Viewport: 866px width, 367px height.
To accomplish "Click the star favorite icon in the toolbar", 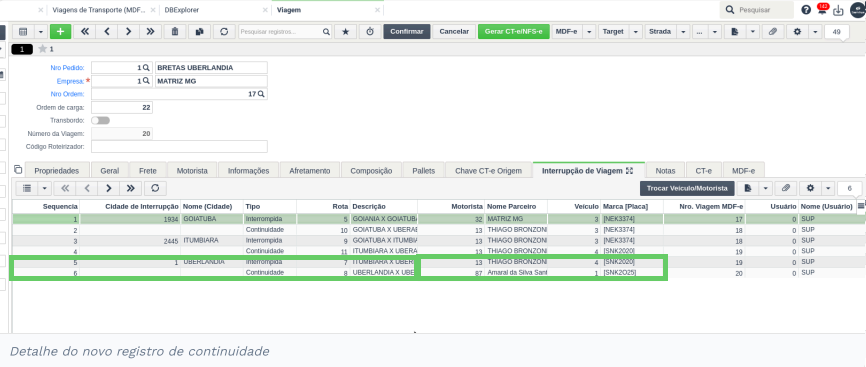I will (x=345, y=32).
